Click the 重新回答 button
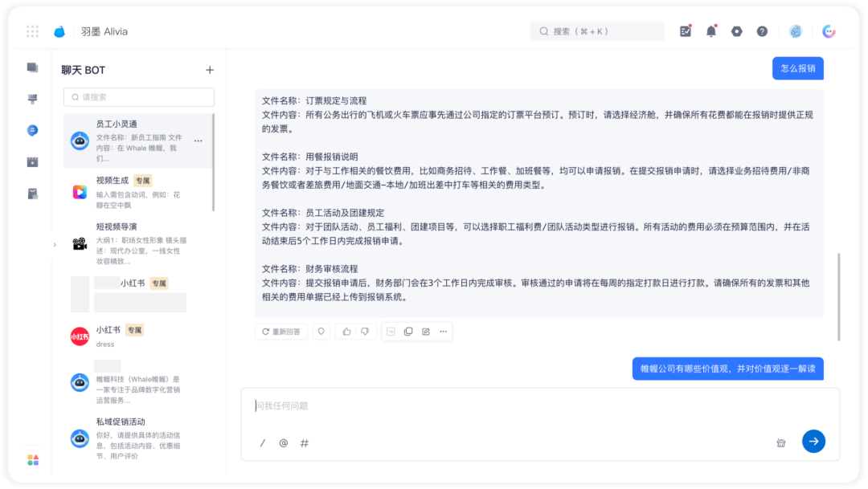This screenshot has width=868, height=489. pyautogui.click(x=281, y=332)
